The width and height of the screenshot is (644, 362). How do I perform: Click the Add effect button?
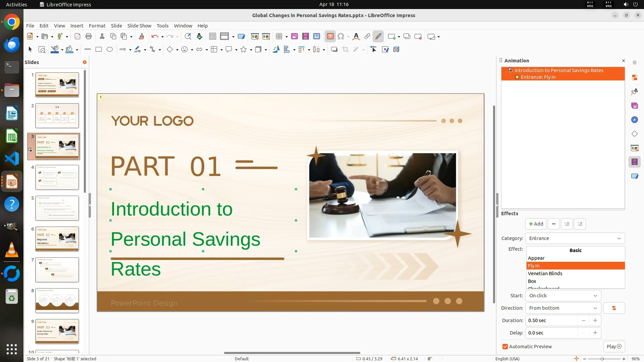pyautogui.click(x=536, y=224)
